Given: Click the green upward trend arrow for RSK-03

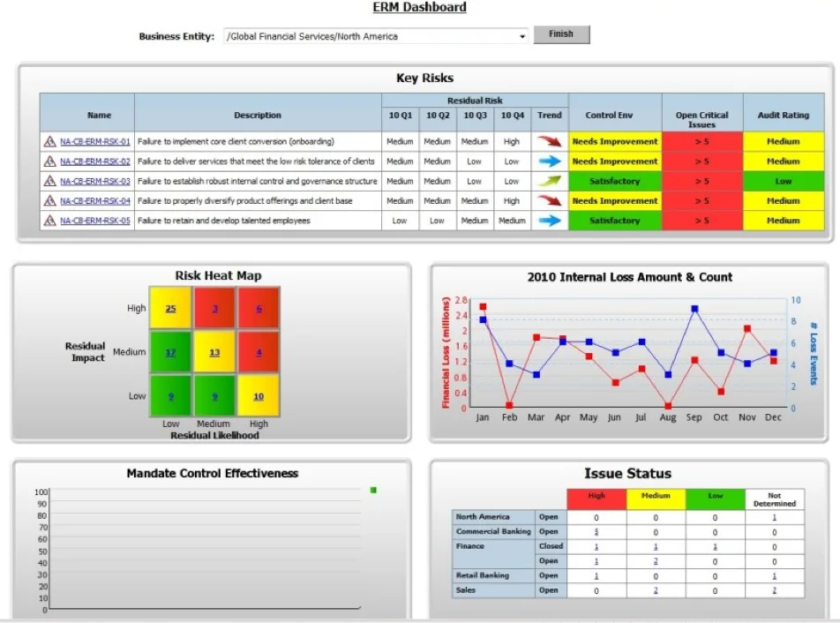Looking at the screenshot, I should (x=549, y=181).
